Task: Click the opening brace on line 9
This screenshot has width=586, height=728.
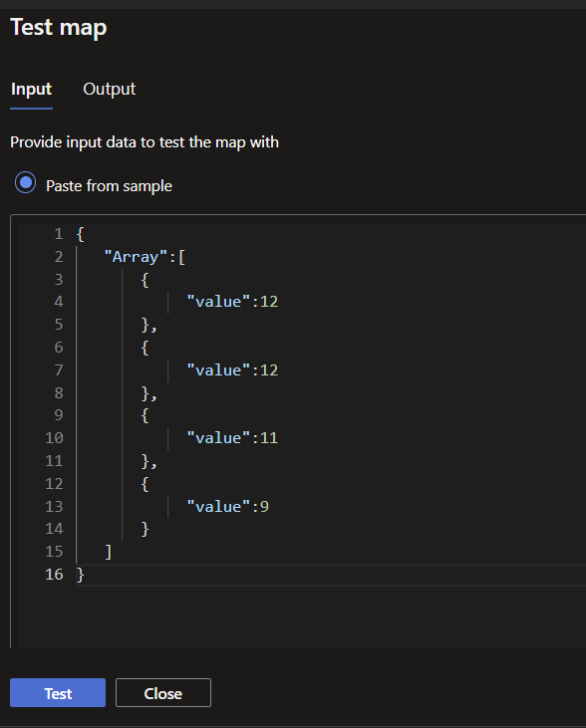Action: tap(145, 415)
